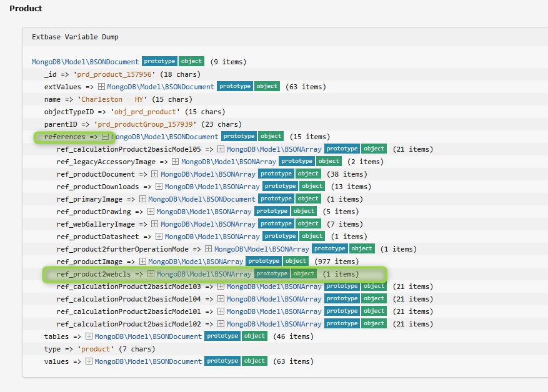Viewport: 548px width, 392px height.
Task: Click the plus icon for ref_legacyAccessoryImage
Action: [176, 162]
